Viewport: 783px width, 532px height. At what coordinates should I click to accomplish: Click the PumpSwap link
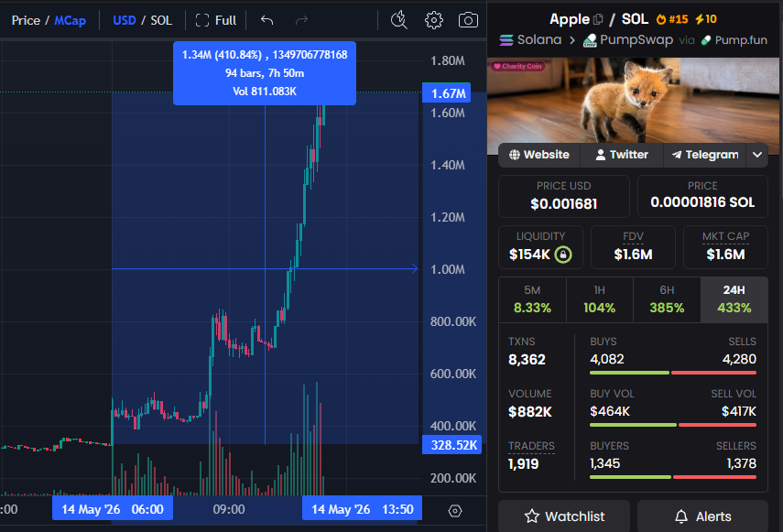click(628, 40)
